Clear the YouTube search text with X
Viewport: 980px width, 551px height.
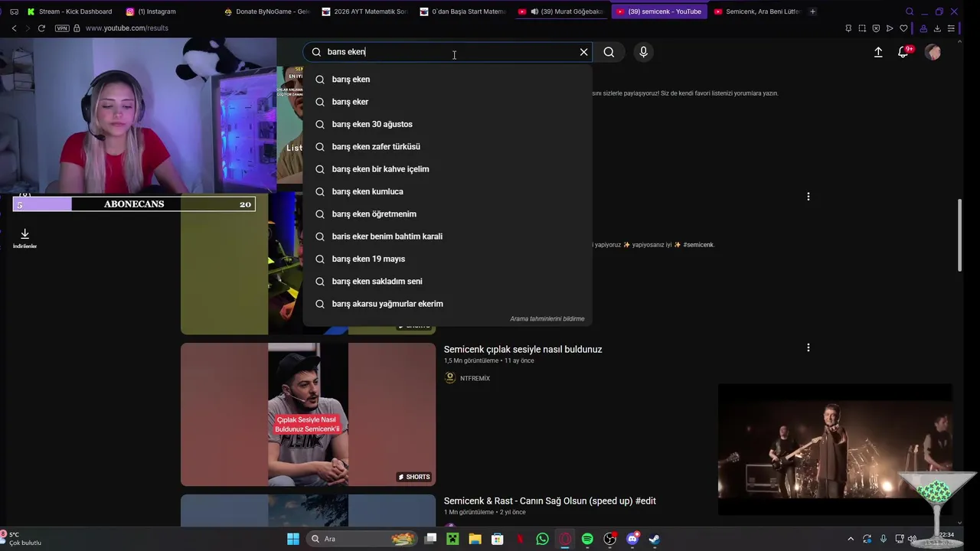(583, 52)
